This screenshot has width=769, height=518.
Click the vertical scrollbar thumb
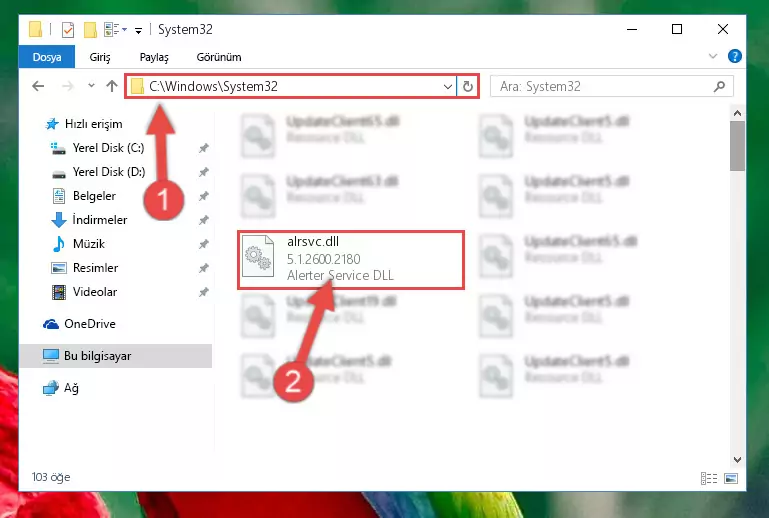(737, 146)
